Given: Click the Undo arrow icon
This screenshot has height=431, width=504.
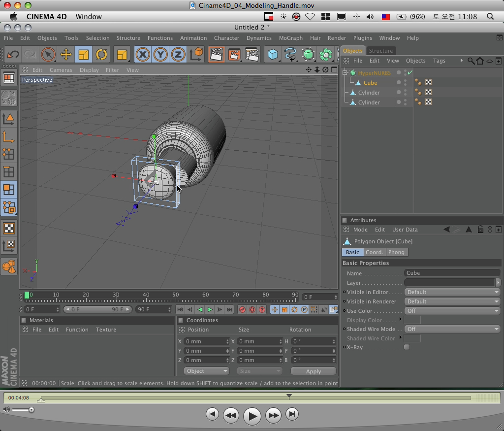Looking at the screenshot, I should [13, 54].
